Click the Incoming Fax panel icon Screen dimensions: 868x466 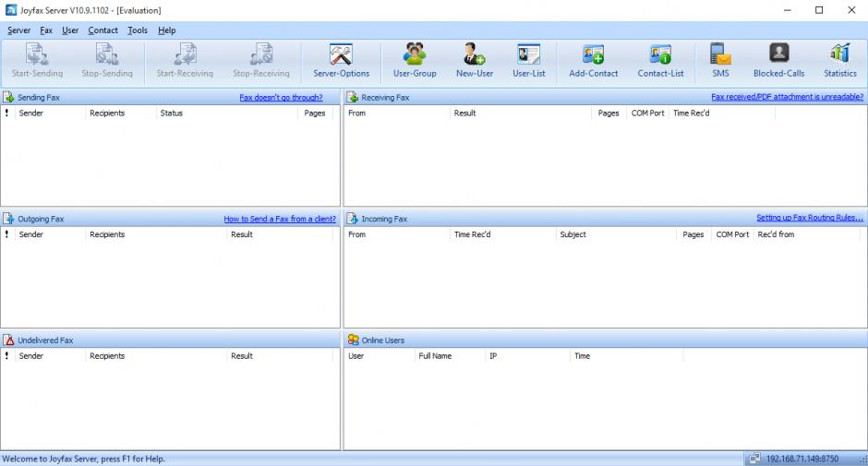point(353,219)
